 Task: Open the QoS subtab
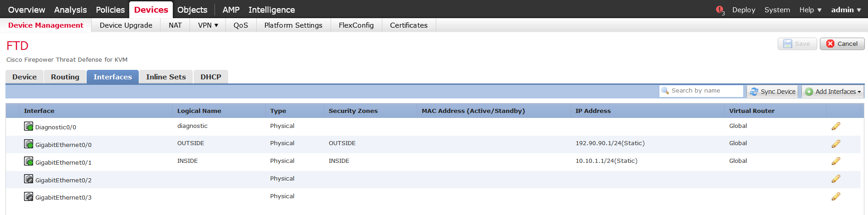tap(241, 25)
